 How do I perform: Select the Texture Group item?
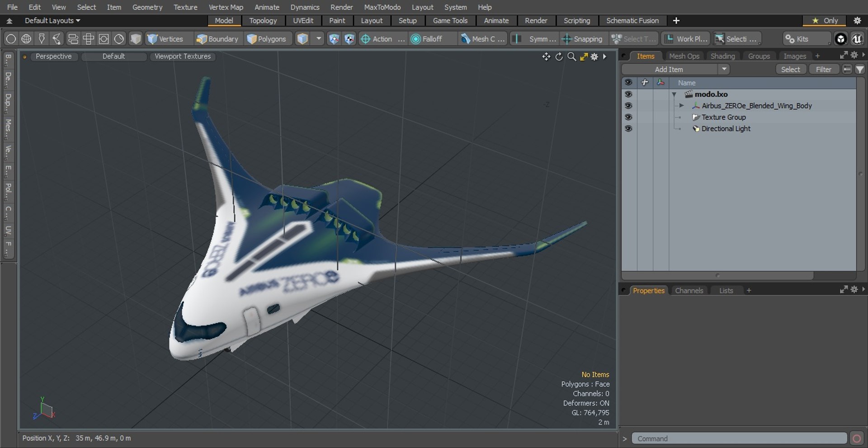pos(723,117)
